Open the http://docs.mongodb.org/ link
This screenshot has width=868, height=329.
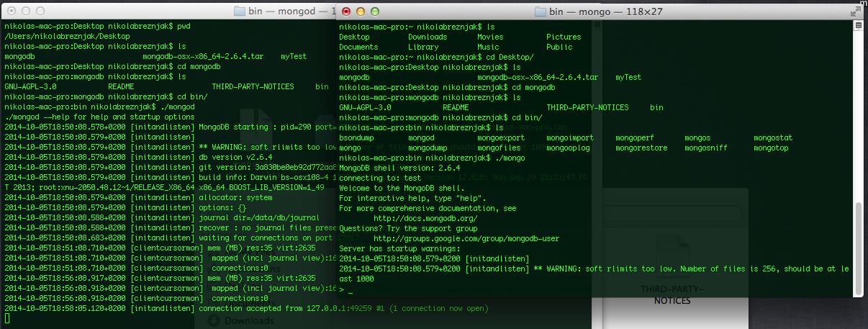pos(425,218)
